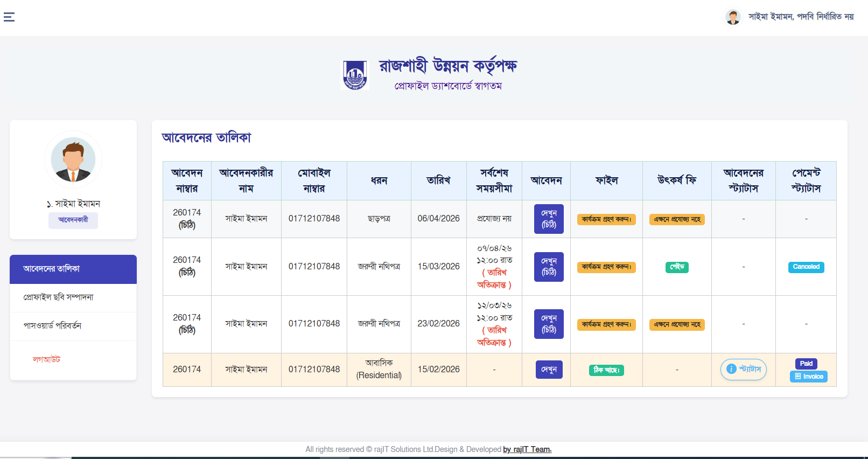Click the large profile picture in sidebar

(x=73, y=159)
